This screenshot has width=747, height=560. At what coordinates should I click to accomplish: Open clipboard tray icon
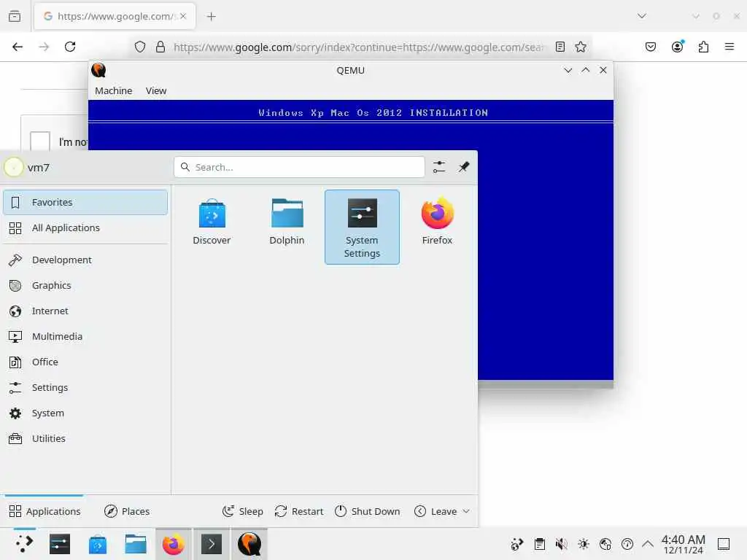tap(540, 544)
